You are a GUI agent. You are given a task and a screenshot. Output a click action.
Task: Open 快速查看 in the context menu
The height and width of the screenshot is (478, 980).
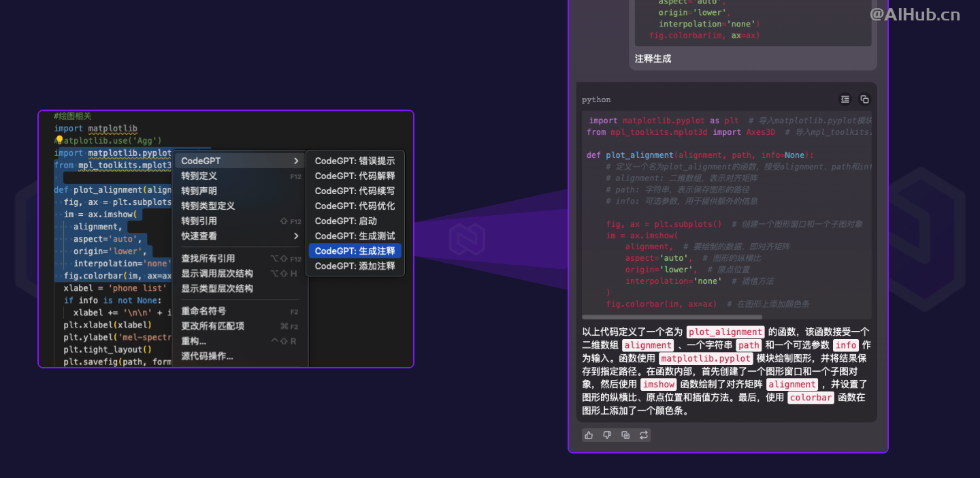coord(240,236)
